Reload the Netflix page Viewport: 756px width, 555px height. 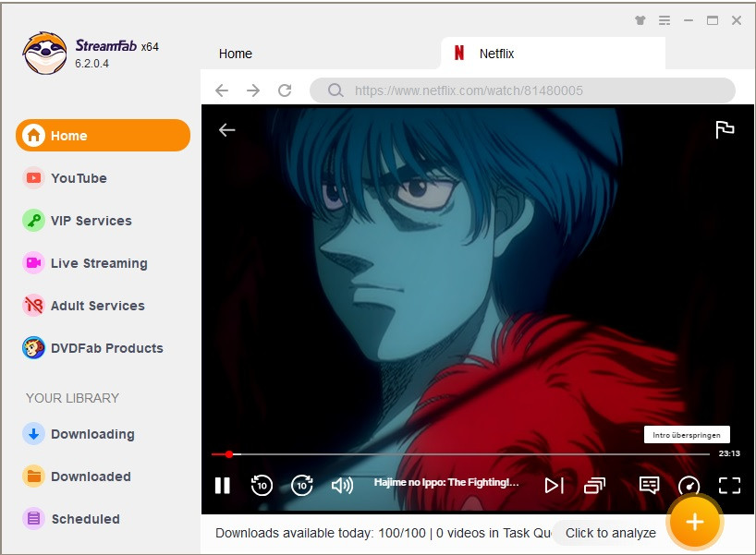pyautogui.click(x=285, y=90)
